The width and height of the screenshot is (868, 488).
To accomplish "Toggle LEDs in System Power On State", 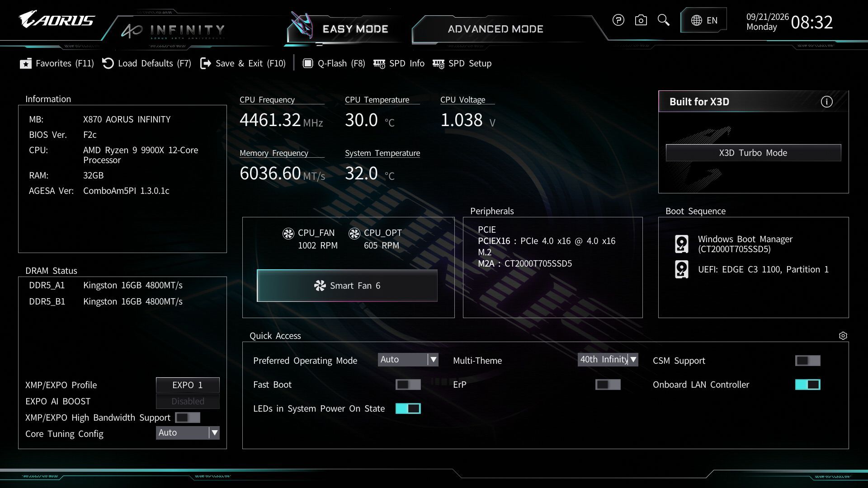I will click(408, 408).
